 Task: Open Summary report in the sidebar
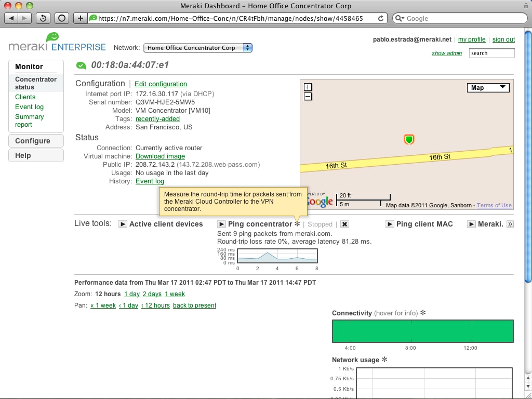click(x=30, y=121)
